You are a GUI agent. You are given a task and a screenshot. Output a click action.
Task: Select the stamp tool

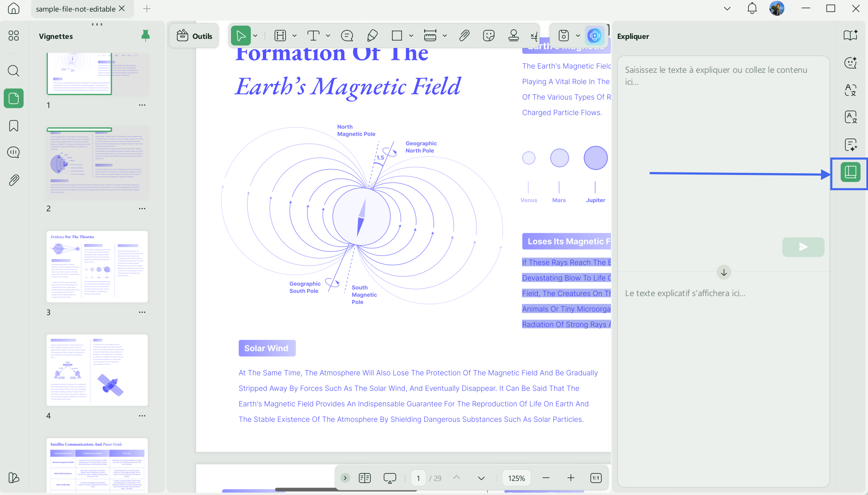[x=514, y=36]
